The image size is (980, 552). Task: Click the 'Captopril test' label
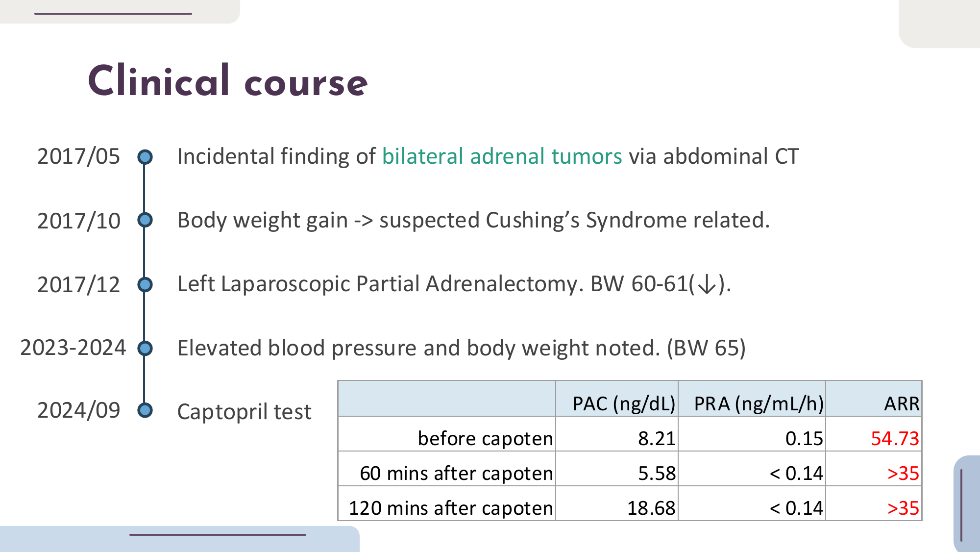[244, 412]
